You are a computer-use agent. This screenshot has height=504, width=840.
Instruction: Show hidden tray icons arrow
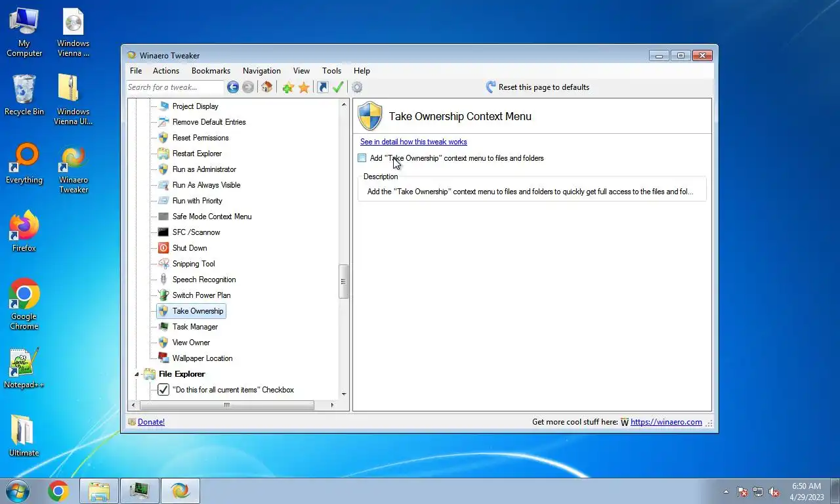point(726,492)
